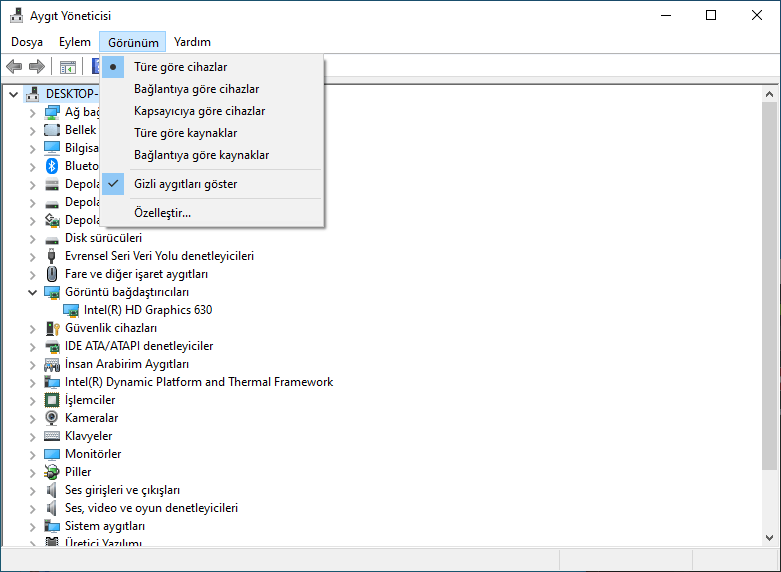The width and height of the screenshot is (781, 572).
Task: Select Intel(R) Dynamic Platform and Thermal Framework
Action: point(199,382)
